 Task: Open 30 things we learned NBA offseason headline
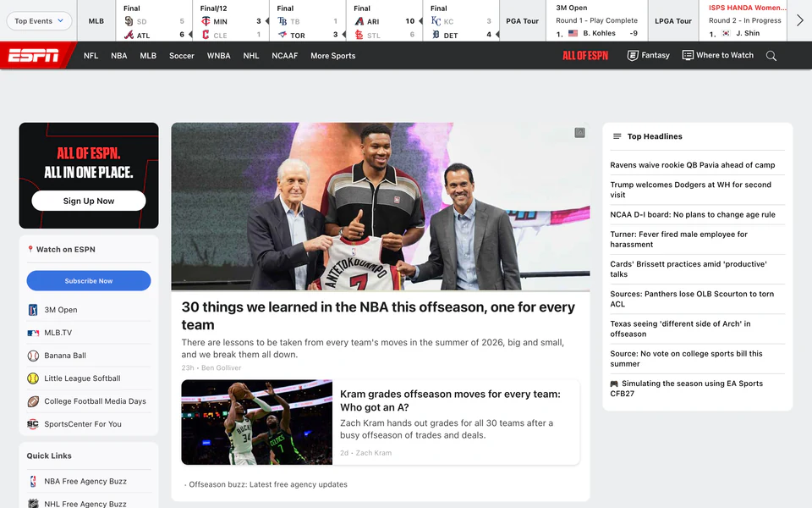coord(378,316)
